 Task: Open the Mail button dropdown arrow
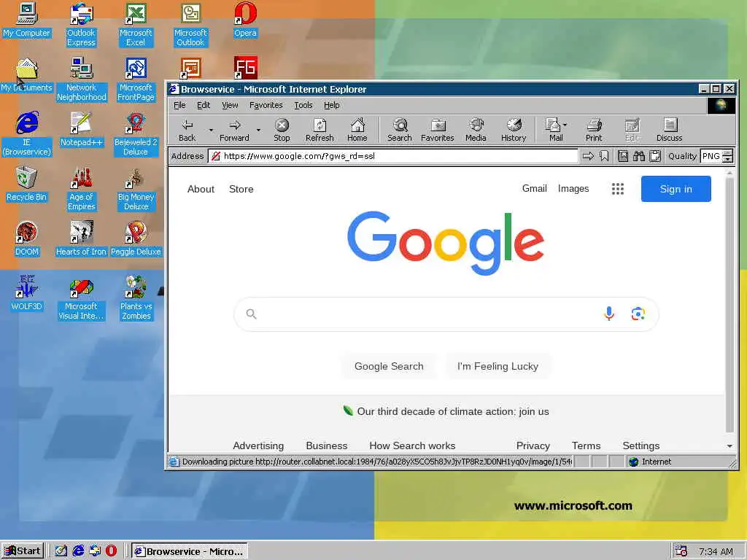coord(565,125)
